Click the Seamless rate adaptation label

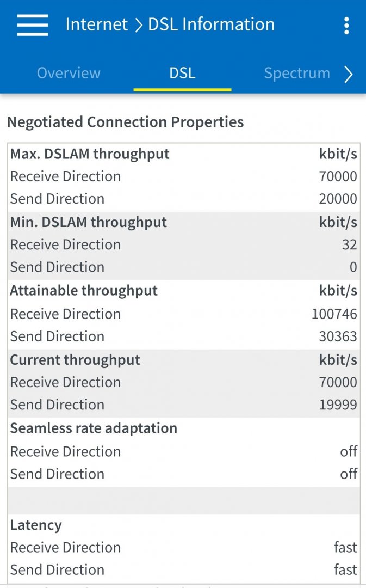coord(94,428)
